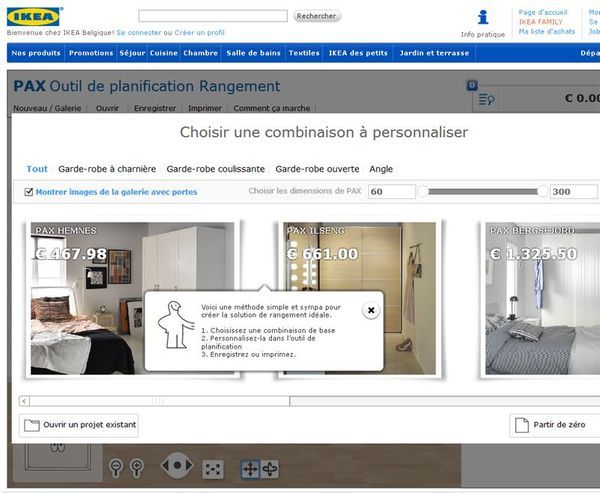The image size is (600, 493).
Task: Click Ouvrir un projet existant button
Action: tap(79, 425)
